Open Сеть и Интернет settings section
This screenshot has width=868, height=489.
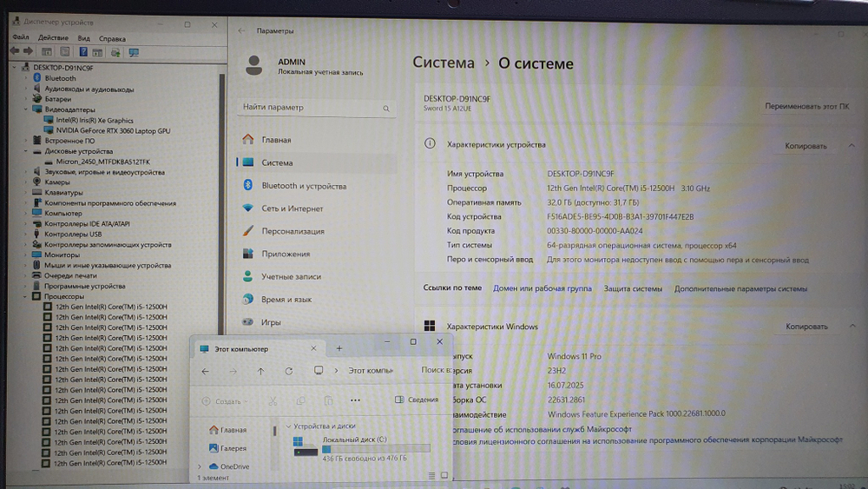pyautogui.click(x=293, y=208)
